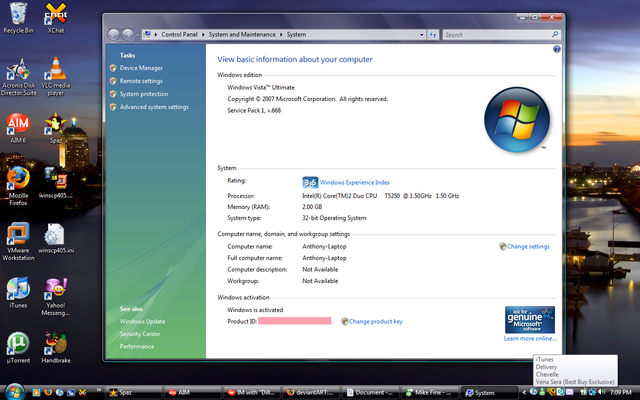The height and width of the screenshot is (400, 640).
Task: Open the Windows Start orb
Action: [15, 392]
